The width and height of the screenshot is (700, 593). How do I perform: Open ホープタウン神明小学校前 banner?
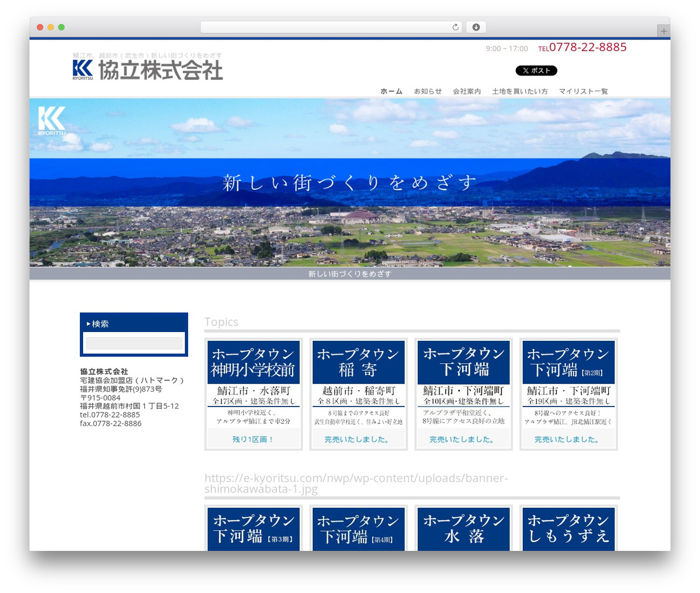(x=253, y=383)
